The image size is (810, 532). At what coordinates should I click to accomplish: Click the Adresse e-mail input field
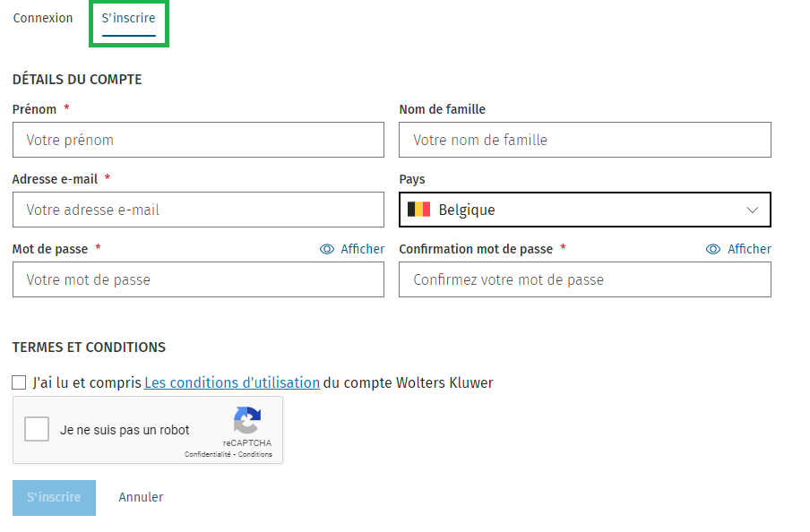point(198,210)
